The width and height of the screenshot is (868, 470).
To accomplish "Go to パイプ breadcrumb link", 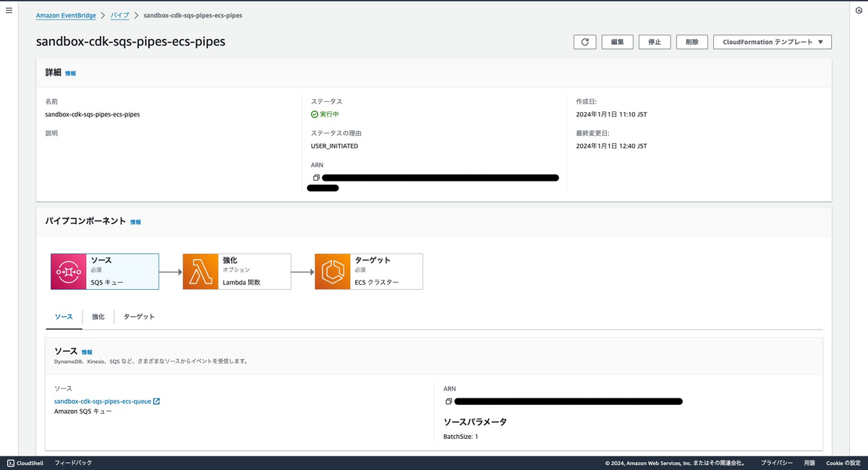I will (x=120, y=15).
